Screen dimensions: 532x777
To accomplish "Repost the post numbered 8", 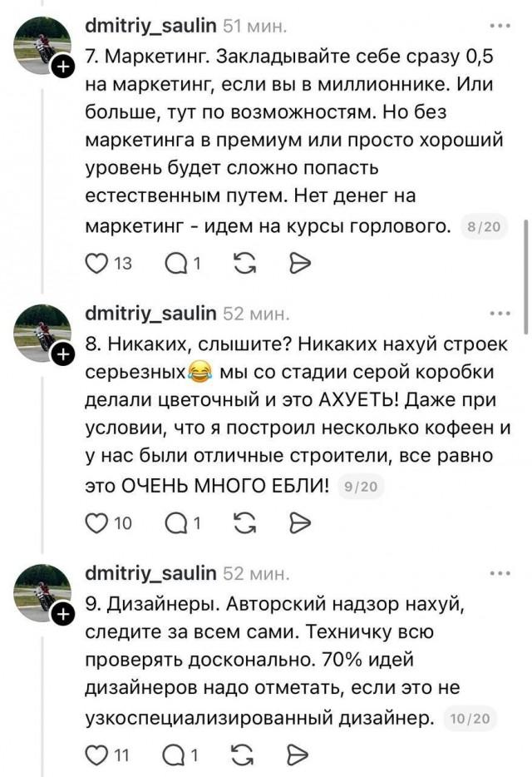I will click(245, 523).
